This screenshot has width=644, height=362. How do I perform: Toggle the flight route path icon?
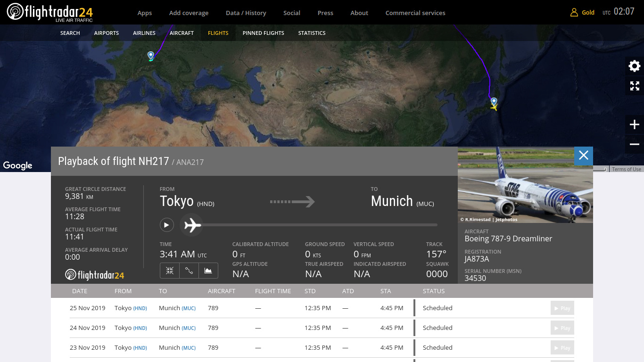[189, 271]
